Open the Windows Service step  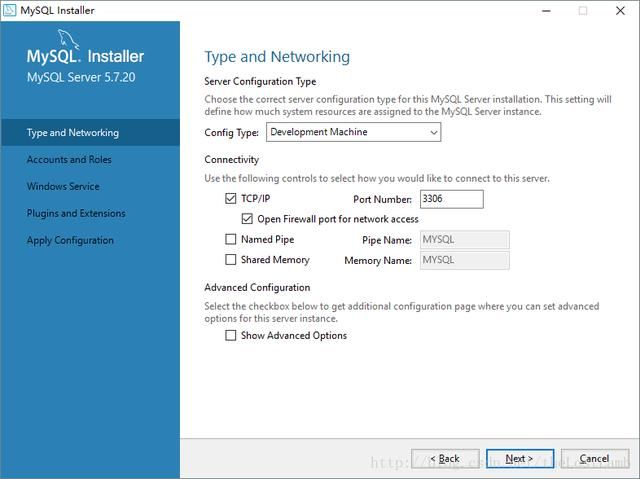coord(63,186)
